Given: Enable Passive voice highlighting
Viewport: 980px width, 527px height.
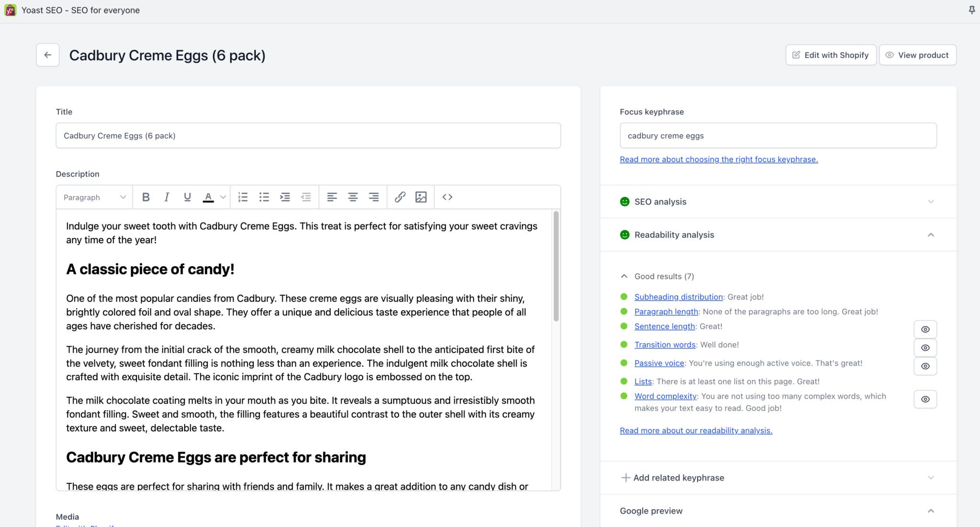Looking at the screenshot, I should [925, 366].
